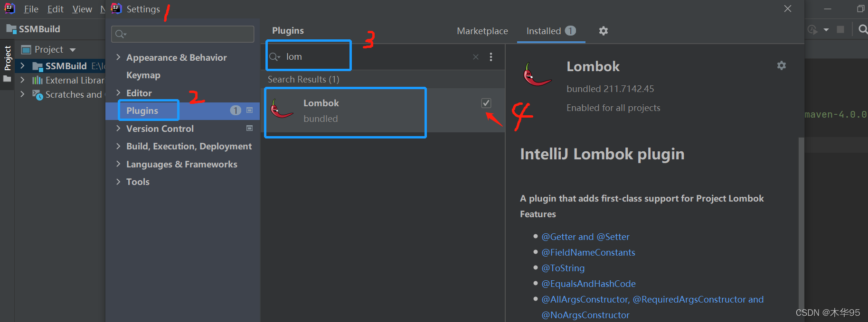
Task: Open the @AllArgsConstructor, @RequiredArgsConstructor link
Action: click(652, 299)
